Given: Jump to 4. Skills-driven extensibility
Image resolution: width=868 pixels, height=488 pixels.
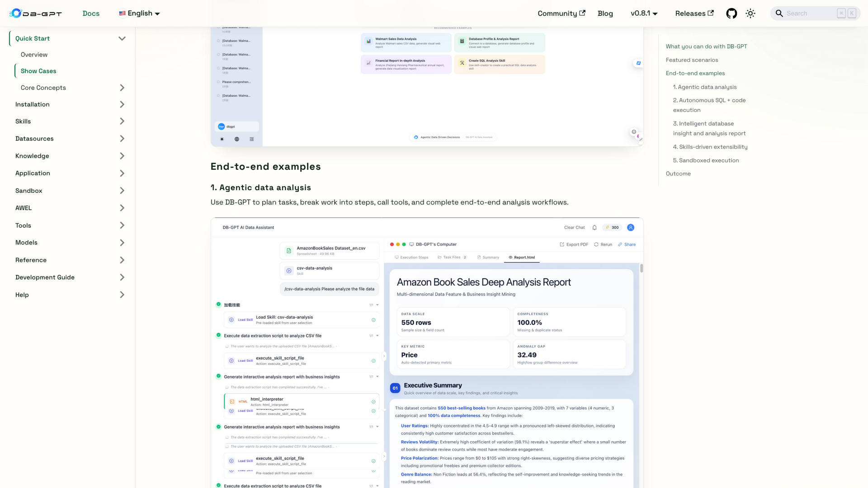Looking at the screenshot, I should 710,147.
